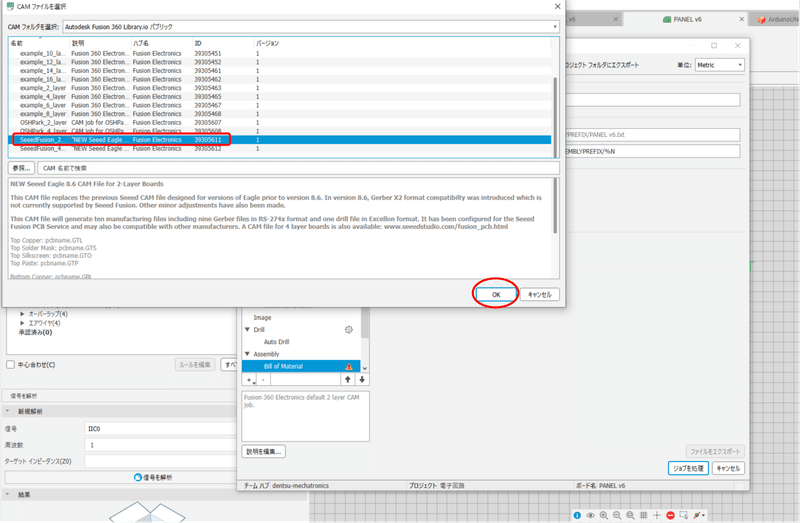This screenshot has height=523, width=800.
Task: Select Auto Drill in output tree
Action: click(277, 342)
